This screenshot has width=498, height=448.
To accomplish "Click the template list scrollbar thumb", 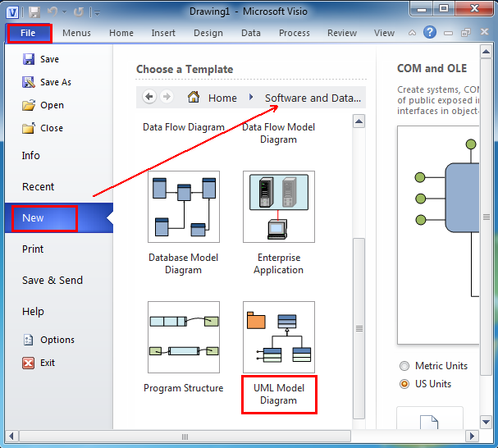I will point(359,328).
